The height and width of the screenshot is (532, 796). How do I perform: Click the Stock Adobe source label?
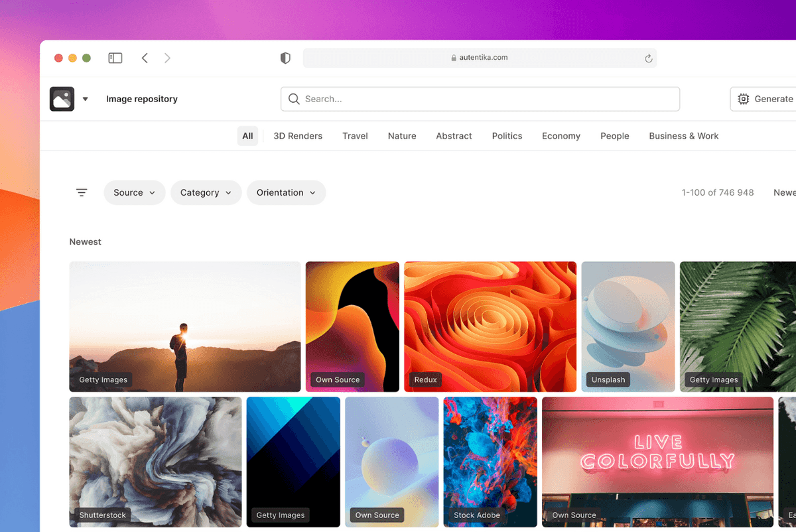pos(477,515)
